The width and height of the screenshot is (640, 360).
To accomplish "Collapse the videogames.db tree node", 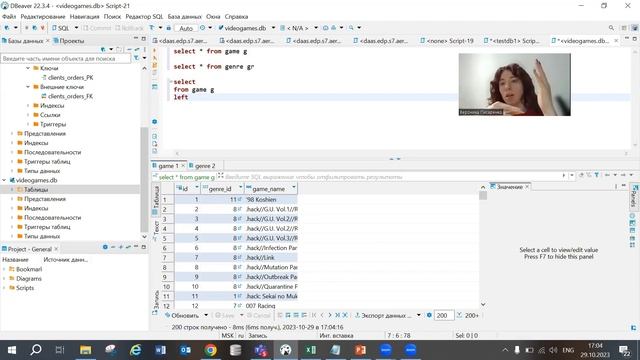I will pos(4,180).
